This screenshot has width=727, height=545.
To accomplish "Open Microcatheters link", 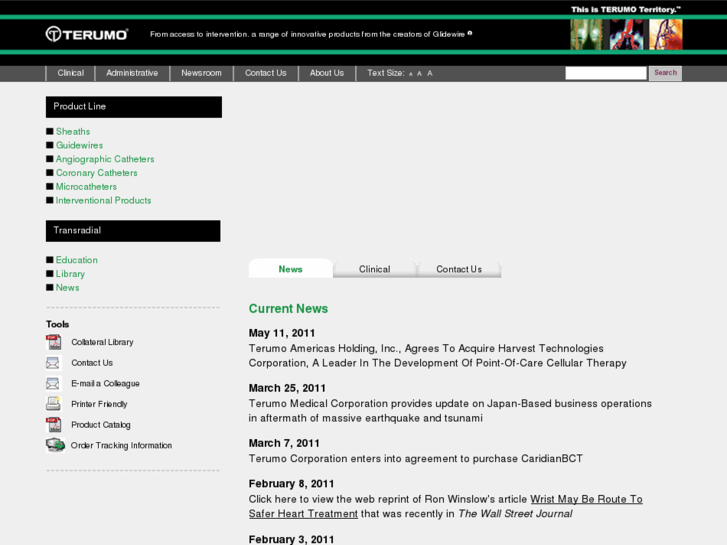I will tap(86, 186).
